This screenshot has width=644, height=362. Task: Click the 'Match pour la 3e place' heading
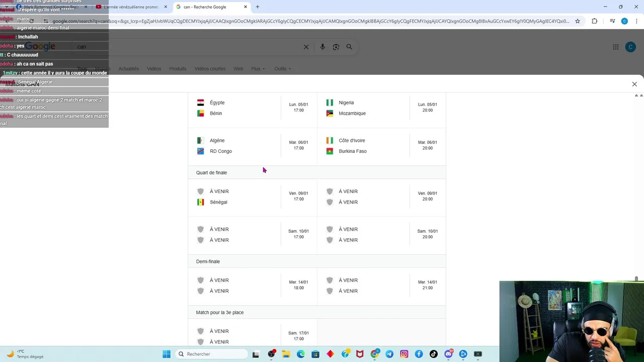(220, 312)
